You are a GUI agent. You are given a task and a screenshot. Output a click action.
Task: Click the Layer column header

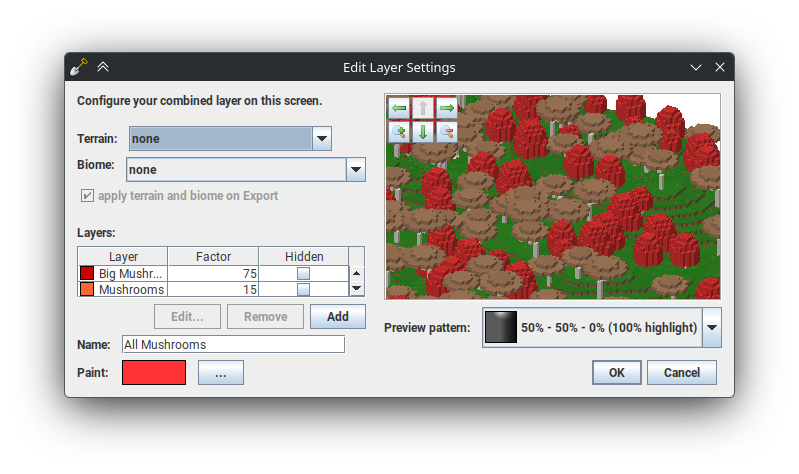point(123,256)
